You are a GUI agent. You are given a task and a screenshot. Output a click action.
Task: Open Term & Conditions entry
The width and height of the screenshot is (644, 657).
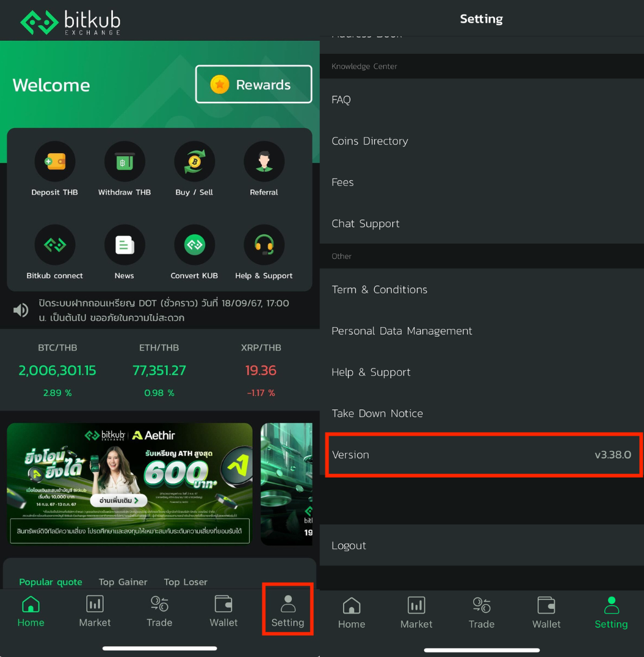pyautogui.click(x=482, y=290)
